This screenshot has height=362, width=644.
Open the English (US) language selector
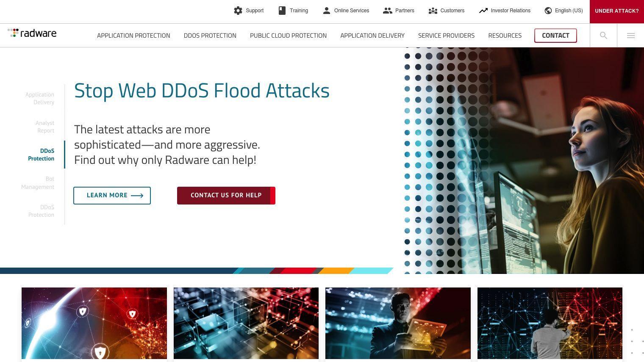(x=569, y=11)
